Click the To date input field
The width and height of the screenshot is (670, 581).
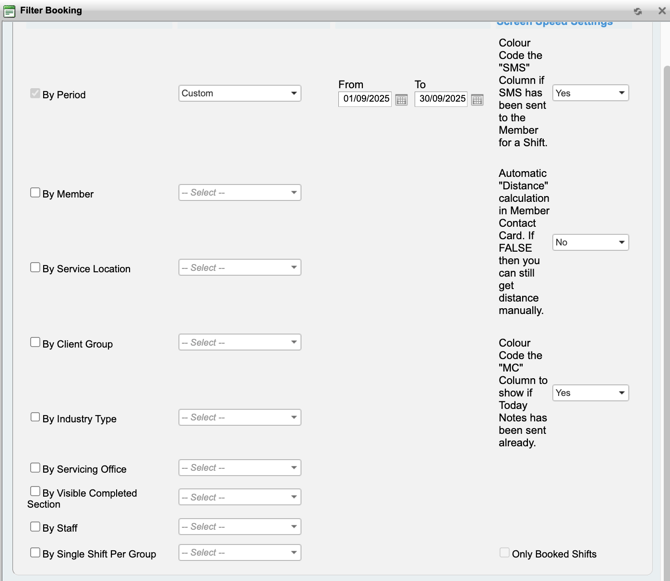tap(441, 100)
